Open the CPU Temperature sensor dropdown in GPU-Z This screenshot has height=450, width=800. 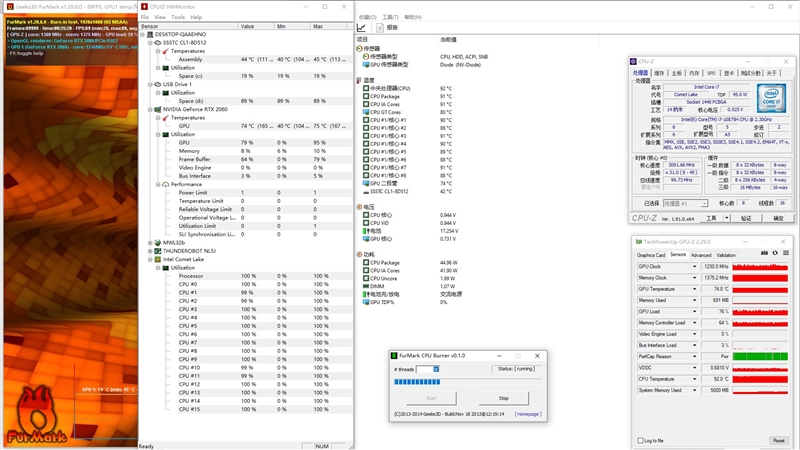694,379
